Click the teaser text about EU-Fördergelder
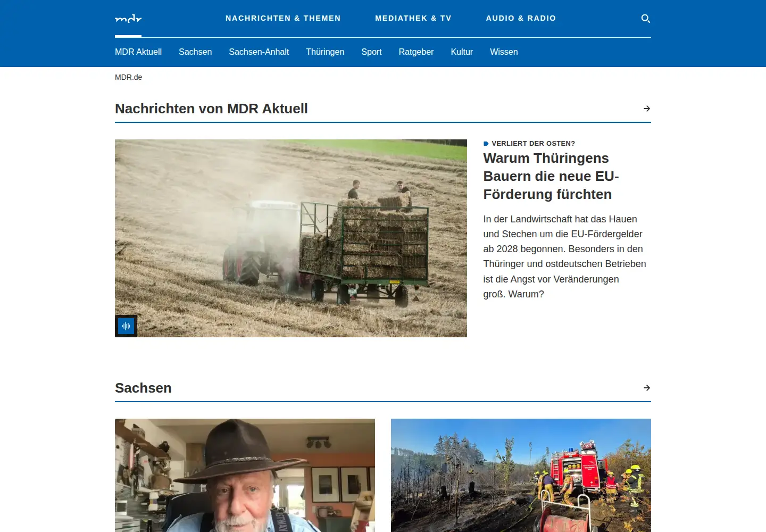Viewport: 766px width, 532px height. tap(564, 256)
